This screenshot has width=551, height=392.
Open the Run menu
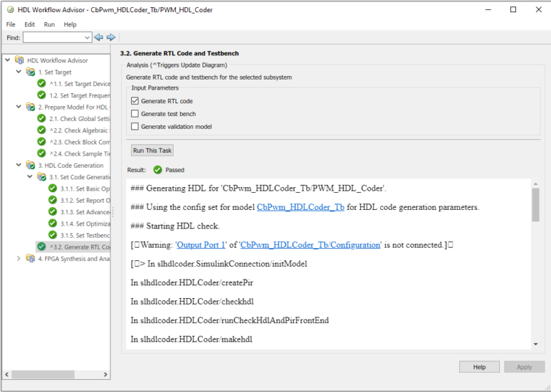pyautogui.click(x=49, y=24)
